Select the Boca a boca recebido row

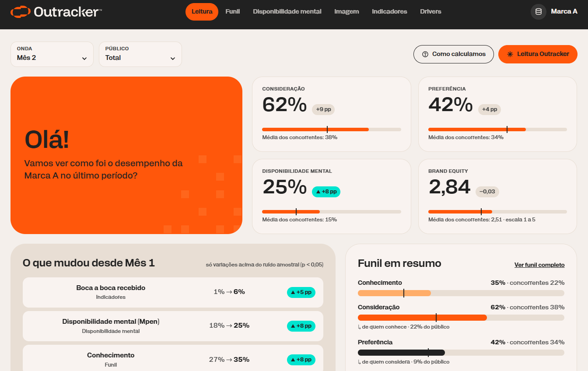[x=173, y=292]
